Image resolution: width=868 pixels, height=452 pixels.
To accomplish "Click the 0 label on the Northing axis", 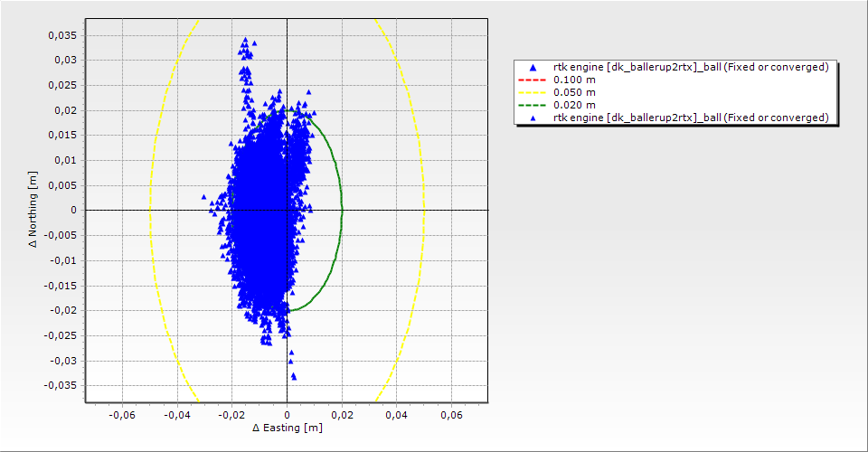I will tap(73, 211).
